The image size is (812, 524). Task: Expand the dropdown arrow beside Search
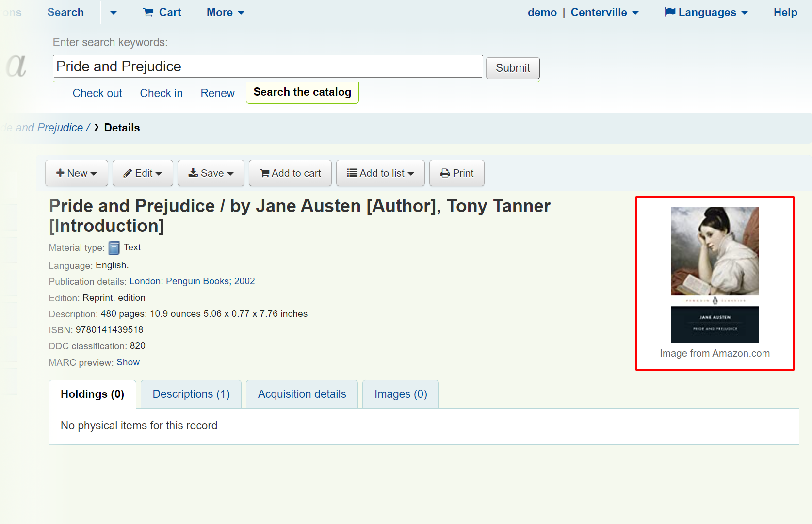pyautogui.click(x=113, y=13)
